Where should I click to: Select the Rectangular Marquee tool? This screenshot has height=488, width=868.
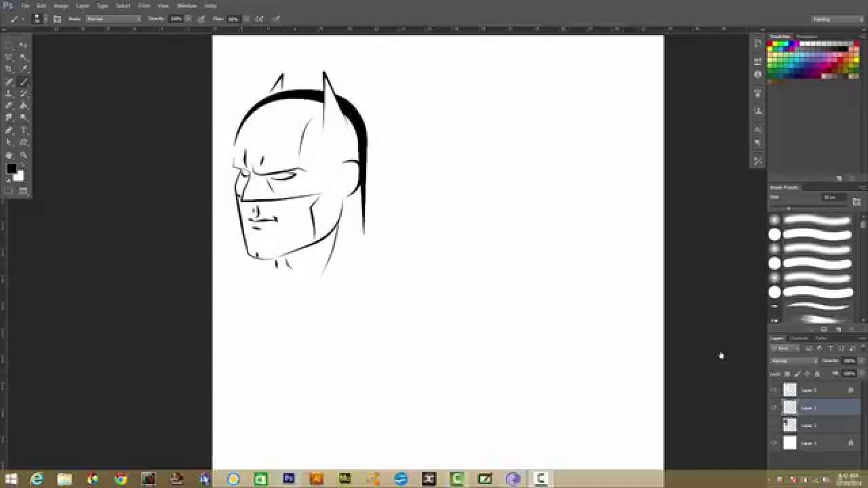point(9,45)
